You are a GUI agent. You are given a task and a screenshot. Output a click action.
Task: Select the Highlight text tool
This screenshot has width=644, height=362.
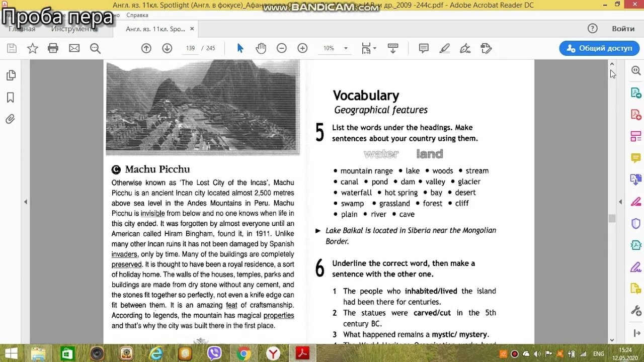pos(444,48)
